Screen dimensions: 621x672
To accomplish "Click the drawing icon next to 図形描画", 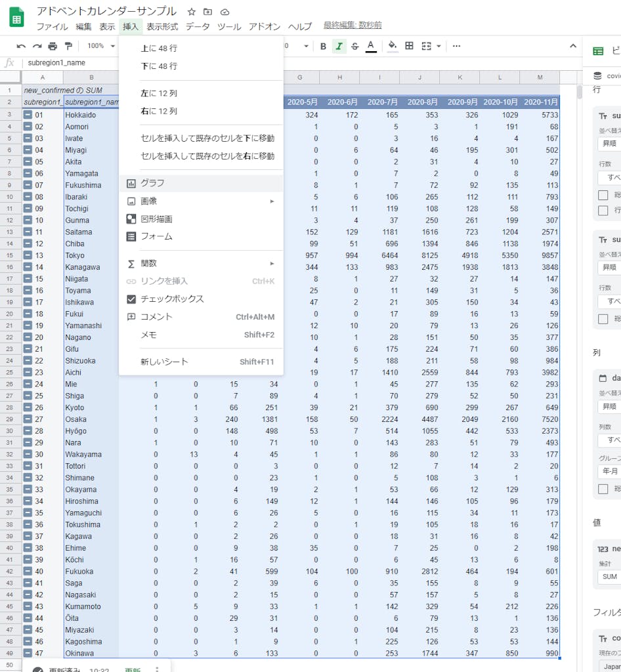I will point(131,219).
